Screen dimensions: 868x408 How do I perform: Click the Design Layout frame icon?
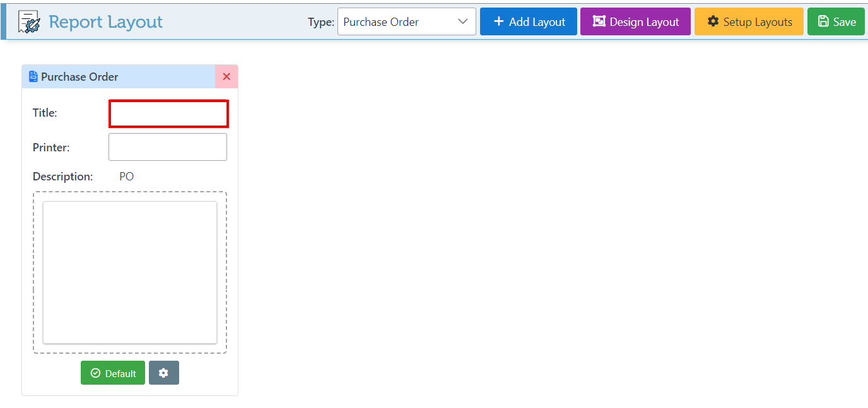pos(599,21)
